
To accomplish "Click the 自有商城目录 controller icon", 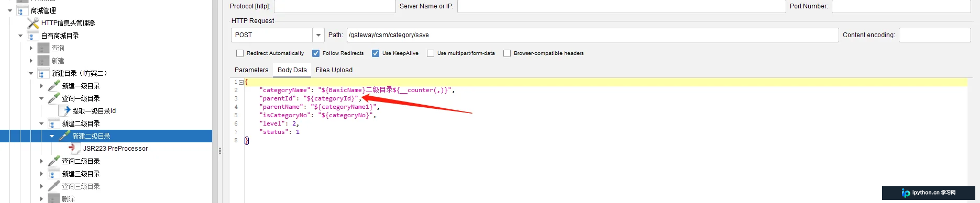I will (33, 36).
